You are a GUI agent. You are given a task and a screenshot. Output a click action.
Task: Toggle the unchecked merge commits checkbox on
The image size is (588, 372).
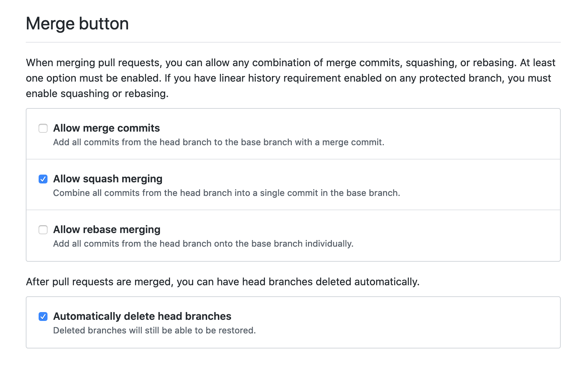click(43, 128)
